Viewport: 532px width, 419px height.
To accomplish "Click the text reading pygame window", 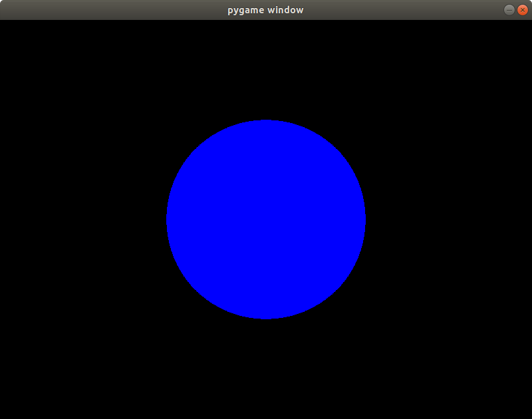I will (265, 9).
